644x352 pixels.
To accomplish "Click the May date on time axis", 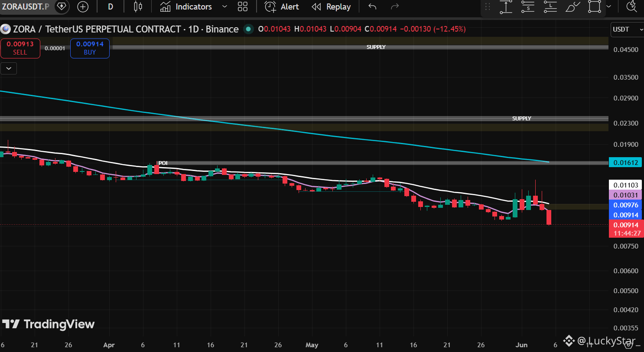I will coord(312,345).
